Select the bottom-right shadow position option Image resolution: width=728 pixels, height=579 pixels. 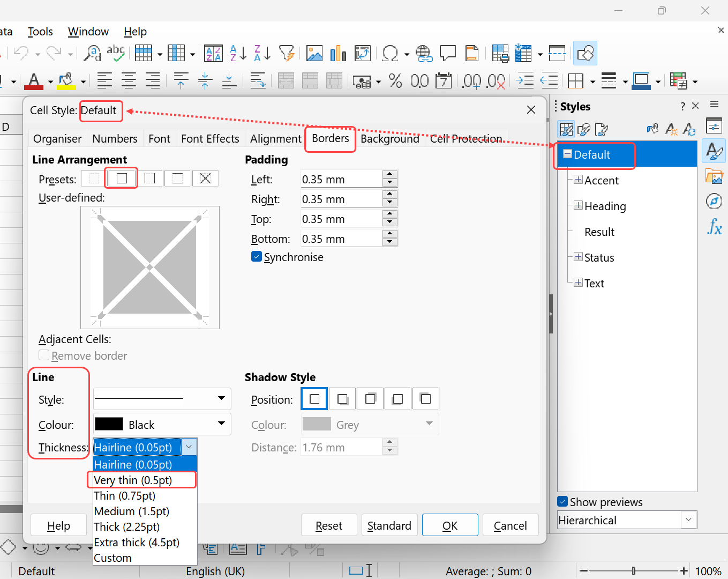coord(342,399)
